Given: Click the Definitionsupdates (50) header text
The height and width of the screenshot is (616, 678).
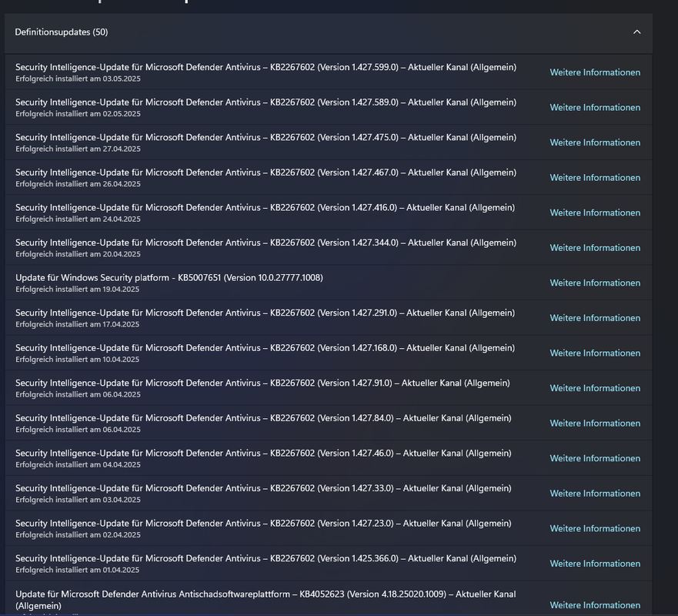Looking at the screenshot, I should pyautogui.click(x=62, y=32).
